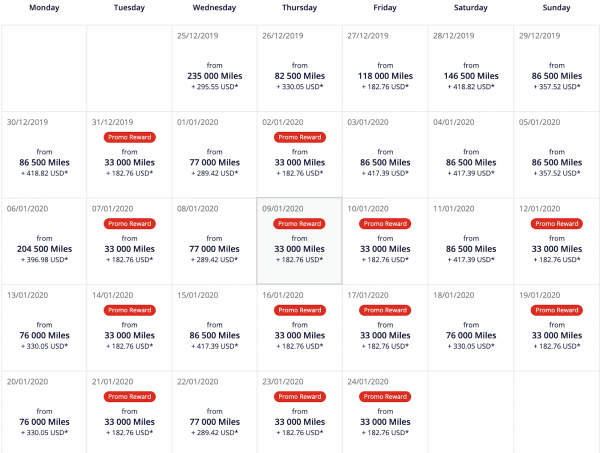The width and height of the screenshot is (600, 453).
Task: Choose the 26/12/2019 date cell
Action: (x=299, y=68)
